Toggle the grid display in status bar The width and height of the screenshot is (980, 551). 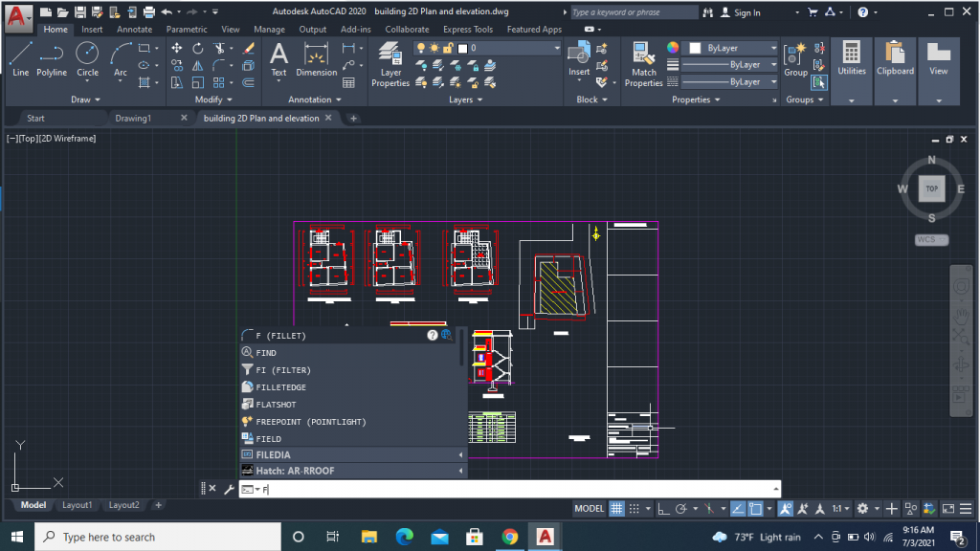point(616,508)
